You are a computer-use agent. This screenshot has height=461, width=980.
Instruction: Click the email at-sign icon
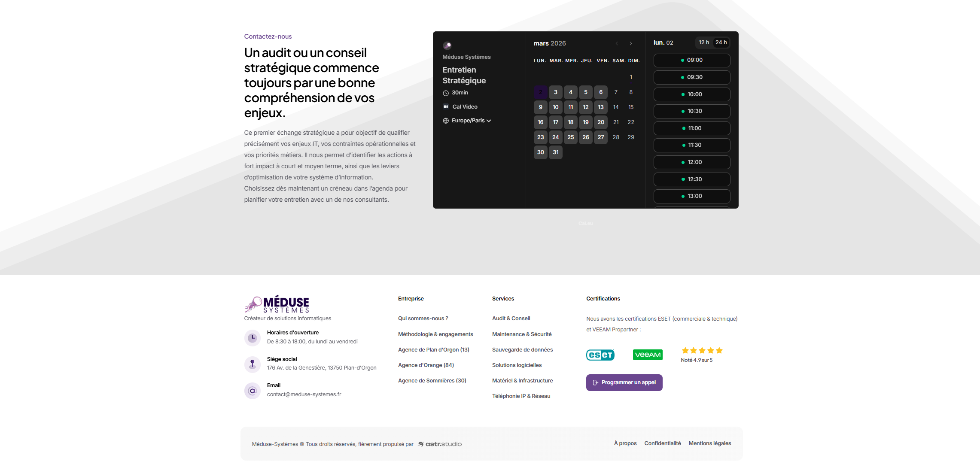click(x=253, y=391)
